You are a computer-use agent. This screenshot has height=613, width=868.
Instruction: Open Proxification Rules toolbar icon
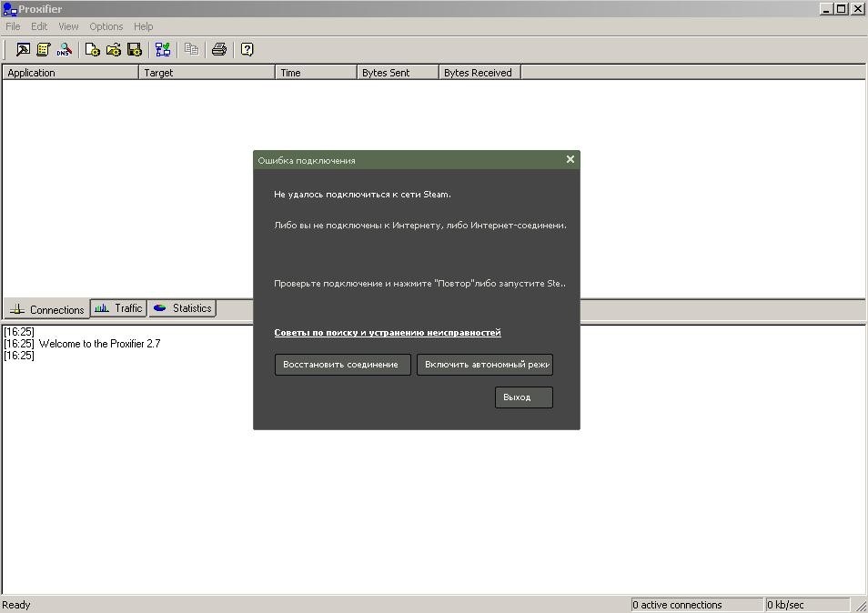[43, 50]
